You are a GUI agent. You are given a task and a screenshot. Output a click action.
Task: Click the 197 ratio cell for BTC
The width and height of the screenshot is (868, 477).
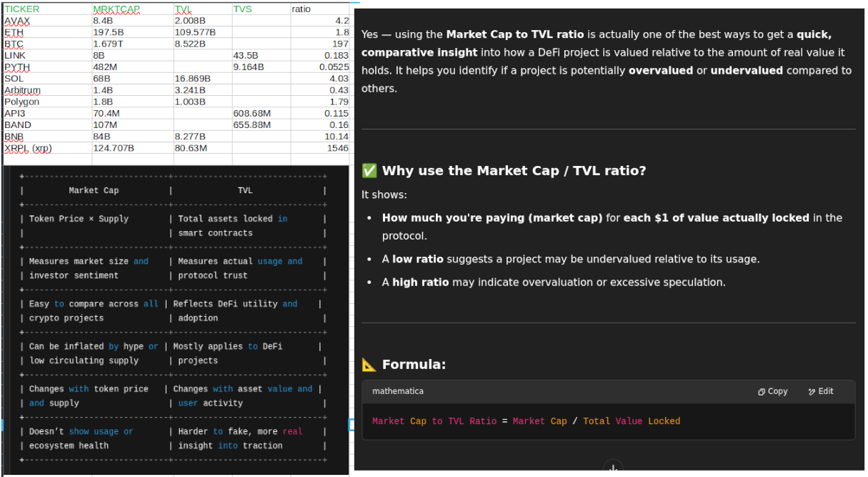320,44
